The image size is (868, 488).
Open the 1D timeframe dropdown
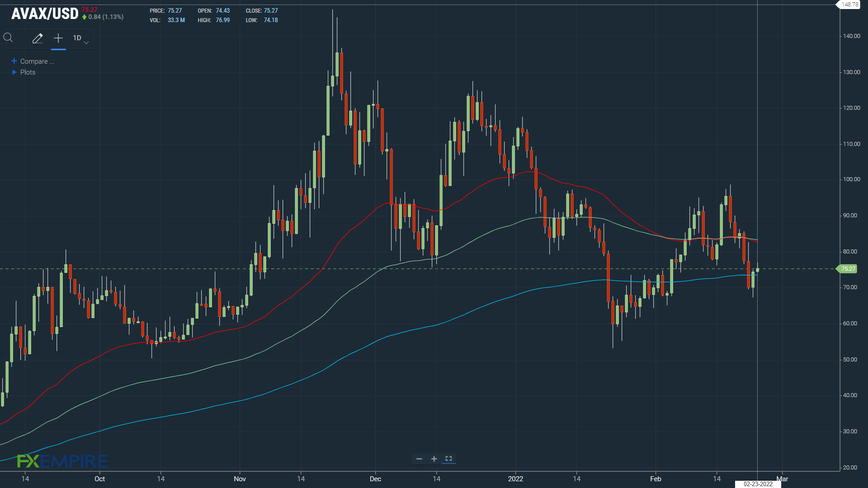80,38
